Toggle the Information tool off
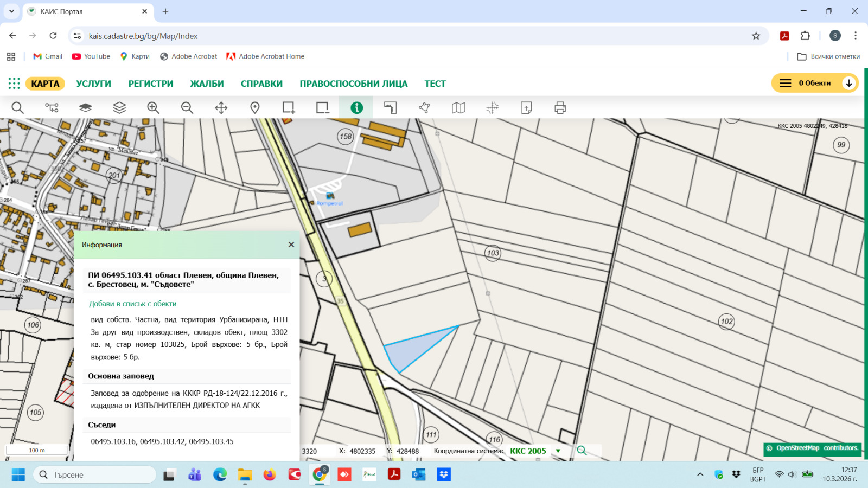The height and width of the screenshot is (488, 868). [356, 107]
